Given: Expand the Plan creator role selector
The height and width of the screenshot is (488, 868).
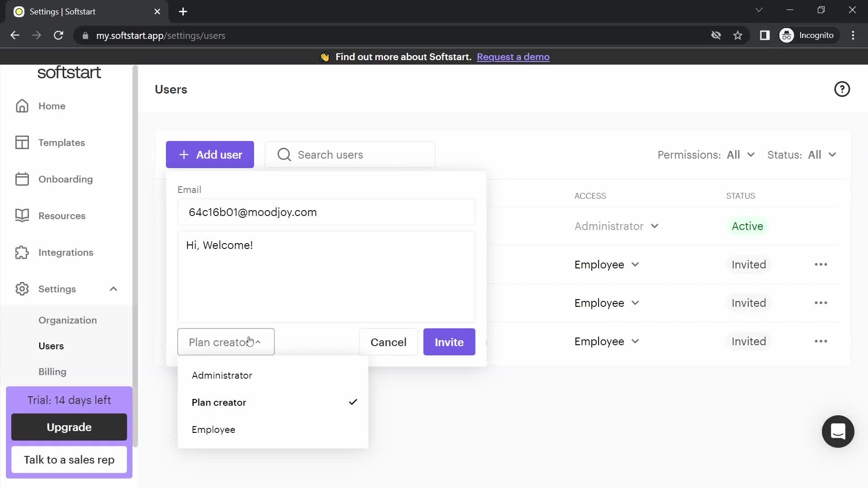Looking at the screenshot, I should coord(226,342).
